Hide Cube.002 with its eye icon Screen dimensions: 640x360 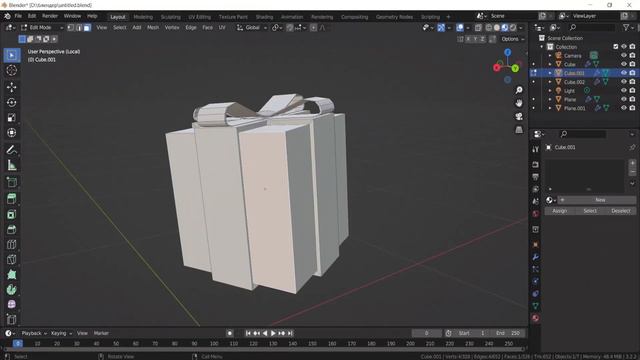[624, 82]
